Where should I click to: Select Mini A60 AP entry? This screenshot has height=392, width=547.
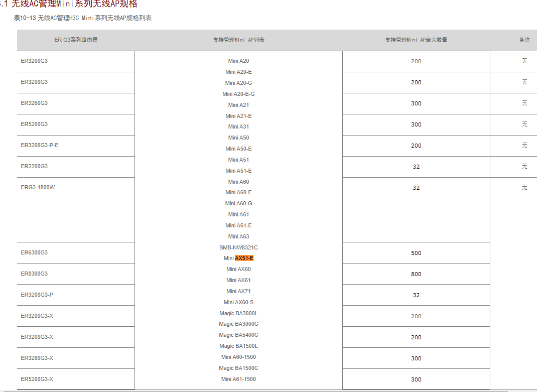tap(238, 182)
